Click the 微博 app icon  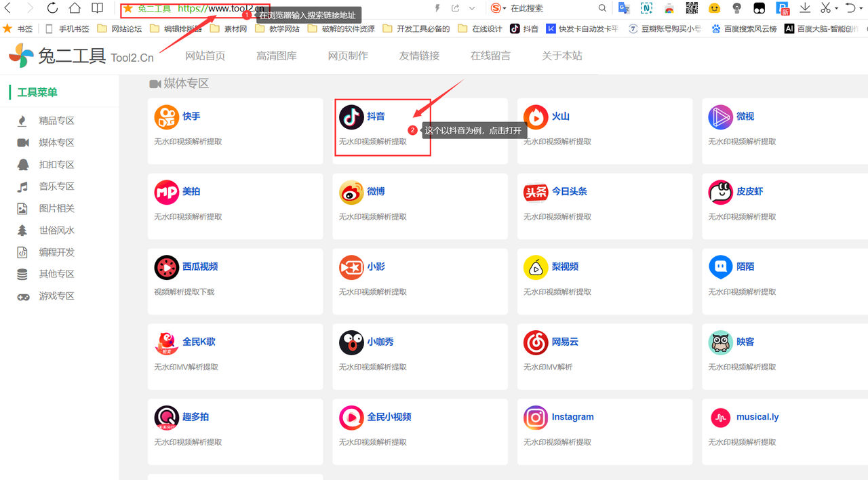pos(351,193)
